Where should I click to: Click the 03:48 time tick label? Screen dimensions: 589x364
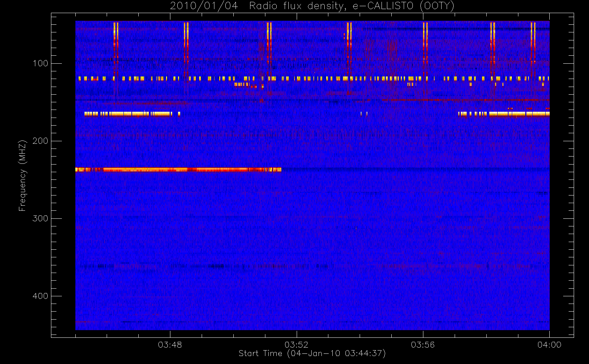pyautogui.click(x=170, y=345)
